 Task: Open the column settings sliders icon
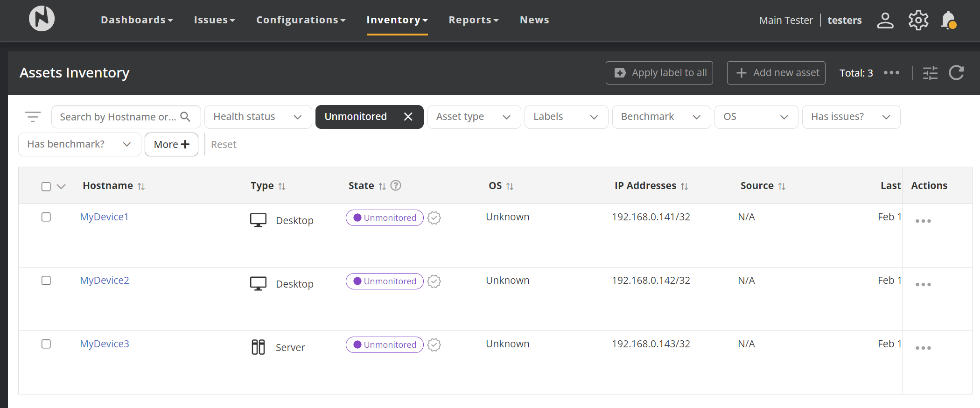click(930, 73)
